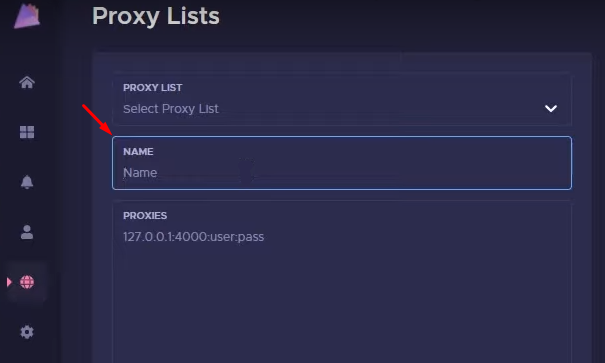Click the purple app logo in sidebar
The height and width of the screenshot is (363, 605).
point(27,16)
